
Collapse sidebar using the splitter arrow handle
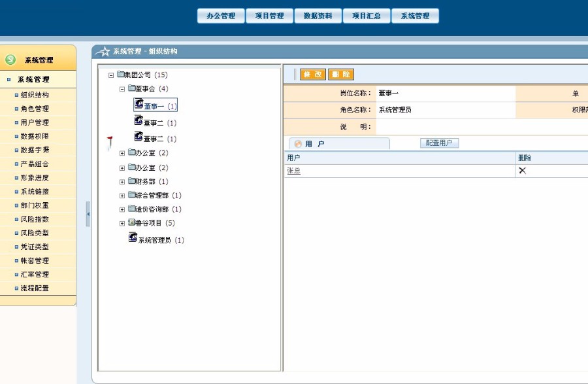(x=88, y=214)
